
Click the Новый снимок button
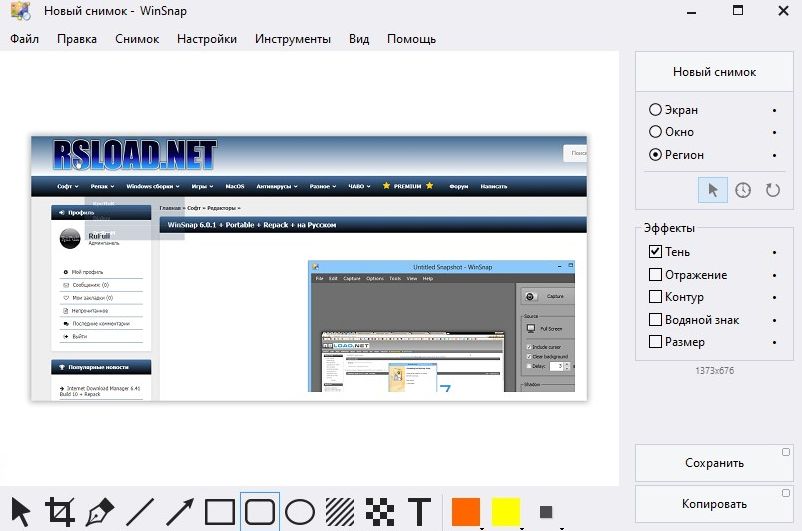tap(714, 72)
